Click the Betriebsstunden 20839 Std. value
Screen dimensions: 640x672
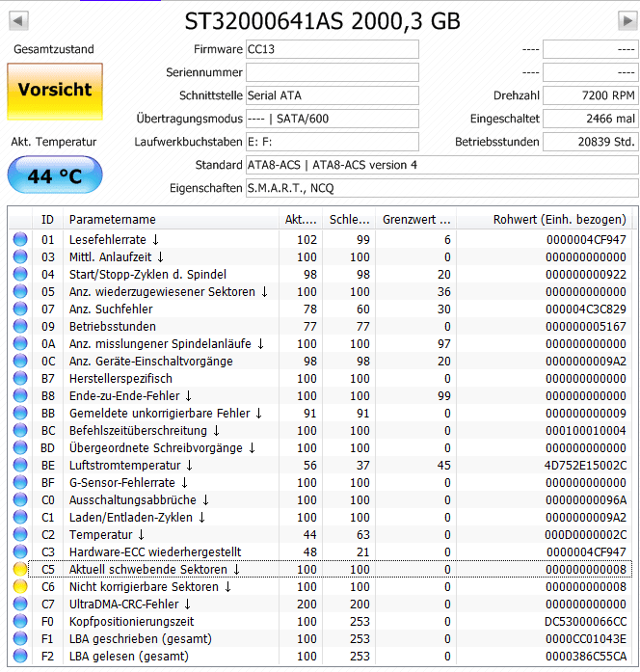point(591,142)
